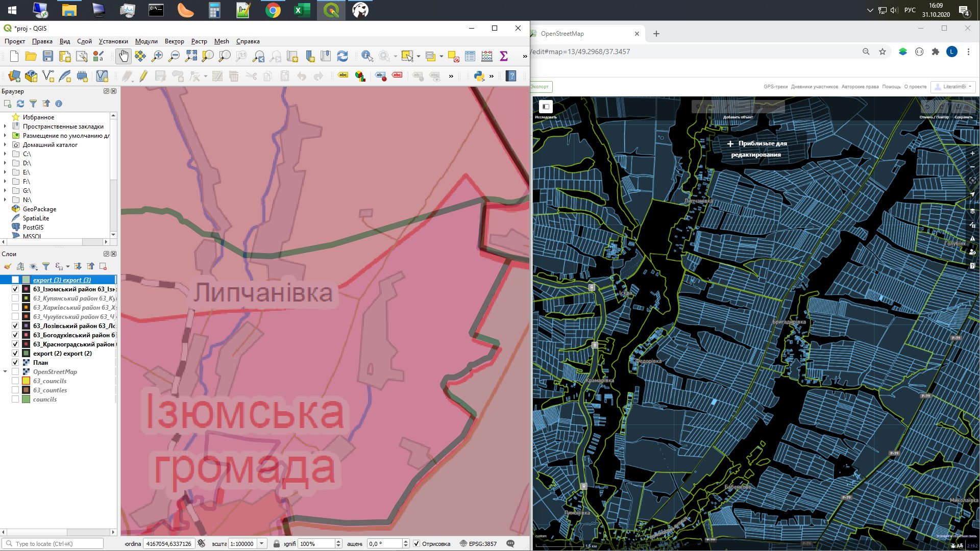Enable the 63_Харківський район layer
This screenshot has width=980, height=551.
pyautogui.click(x=15, y=307)
